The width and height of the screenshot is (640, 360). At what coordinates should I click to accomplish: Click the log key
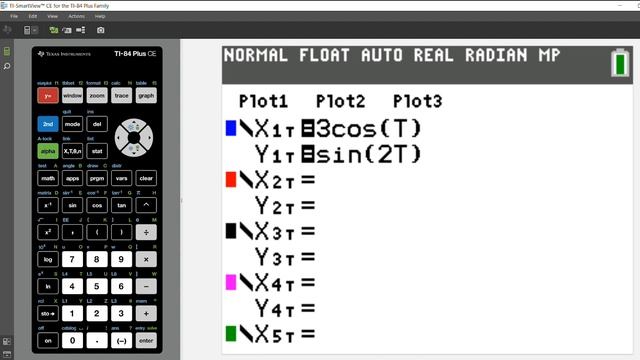48,259
